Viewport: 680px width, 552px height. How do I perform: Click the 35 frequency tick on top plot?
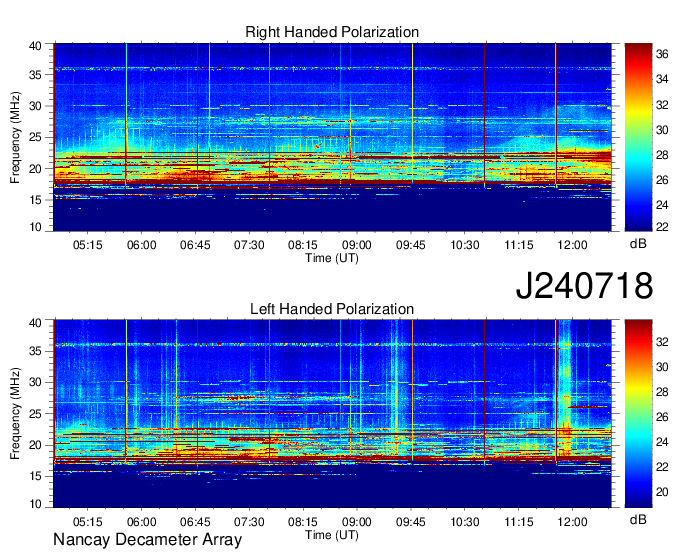[x=35, y=75]
